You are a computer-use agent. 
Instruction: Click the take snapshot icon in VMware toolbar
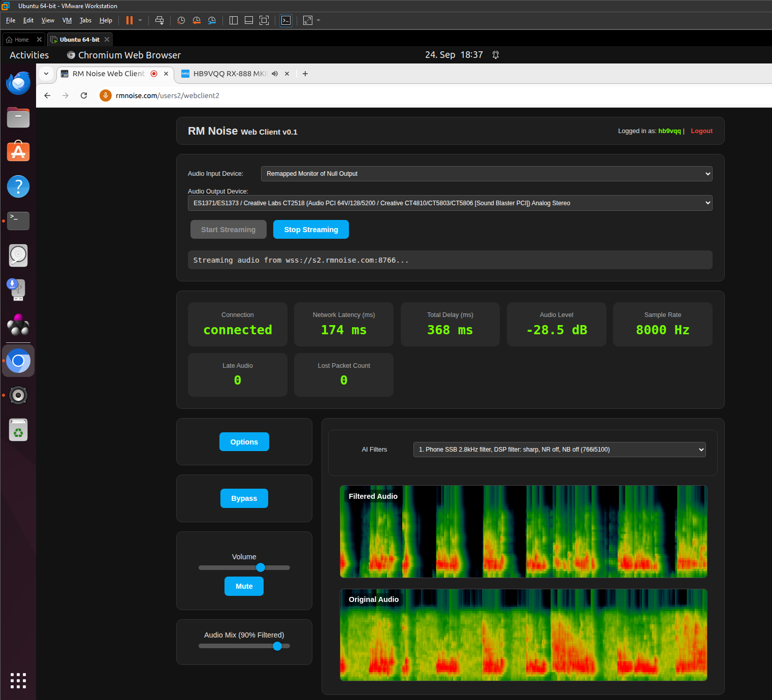point(181,20)
